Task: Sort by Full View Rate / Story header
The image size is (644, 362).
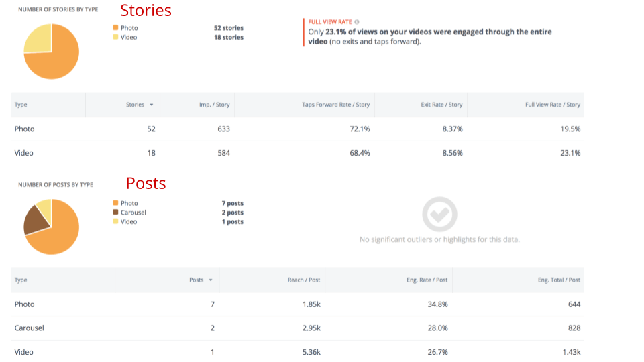Action: point(552,105)
